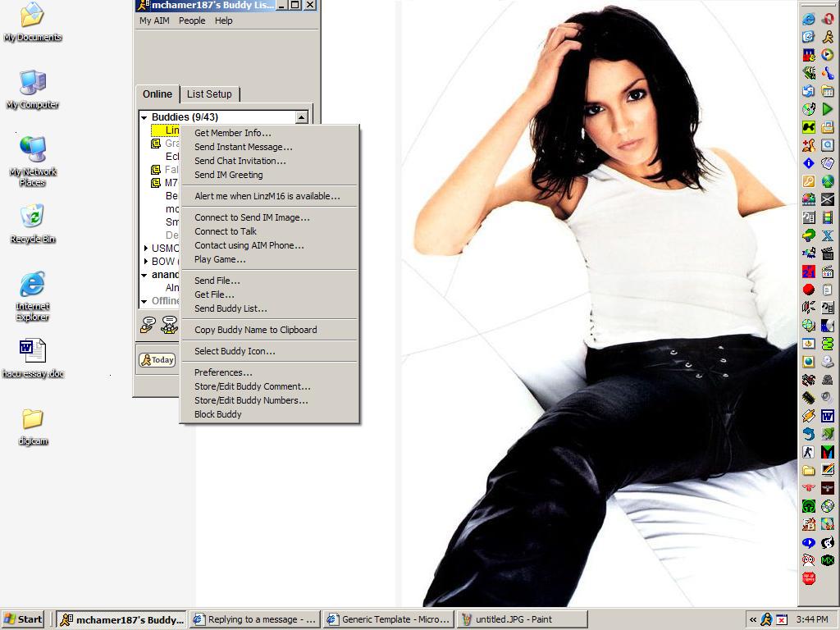Click the buddy list scroll up arrow
Screen dimensions: 840x630
click(301, 118)
